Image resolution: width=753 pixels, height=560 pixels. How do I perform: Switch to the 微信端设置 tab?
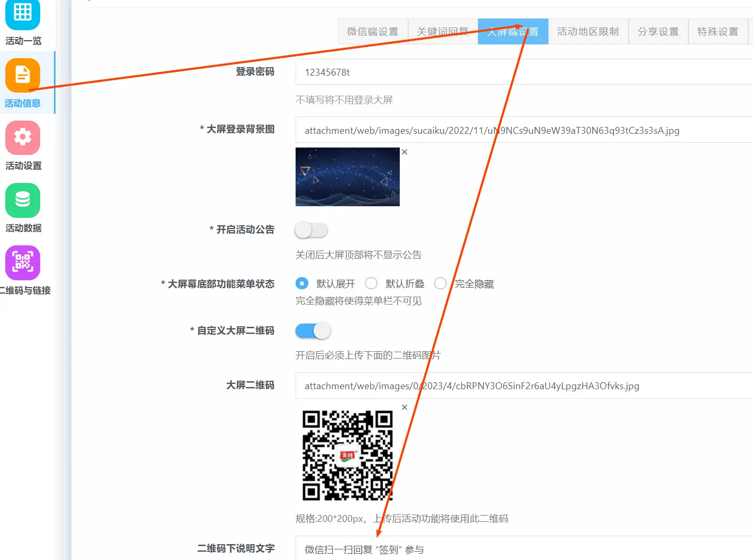pyautogui.click(x=373, y=32)
